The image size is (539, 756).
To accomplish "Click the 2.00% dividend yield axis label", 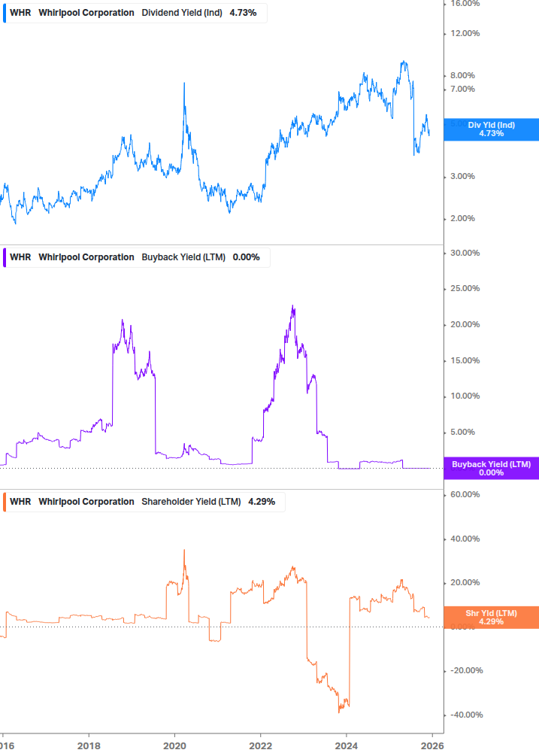I will tap(462, 218).
